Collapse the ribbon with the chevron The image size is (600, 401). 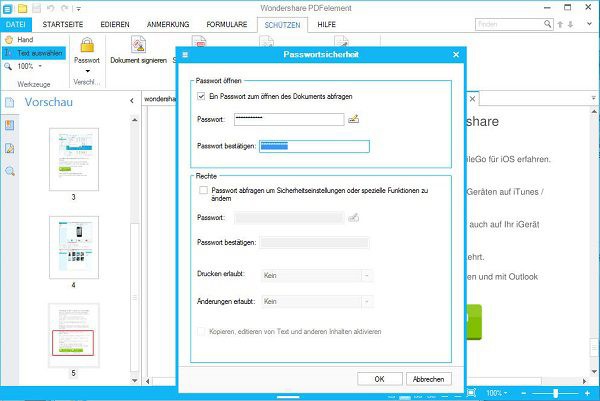(589, 24)
